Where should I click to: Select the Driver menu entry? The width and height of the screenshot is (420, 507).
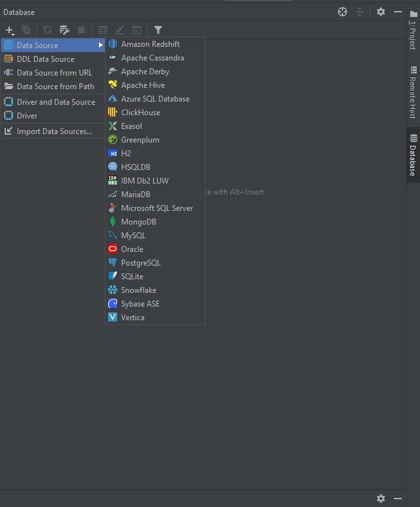tap(53, 115)
